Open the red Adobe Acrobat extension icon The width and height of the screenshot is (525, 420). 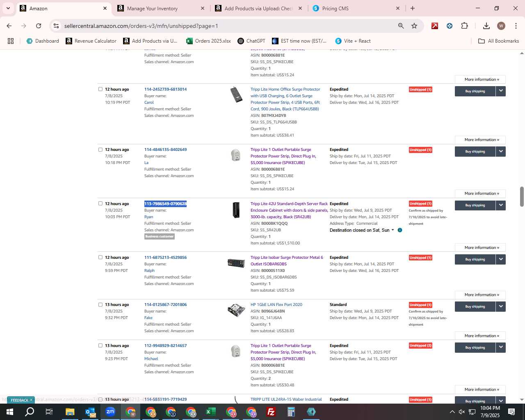pyautogui.click(x=435, y=26)
